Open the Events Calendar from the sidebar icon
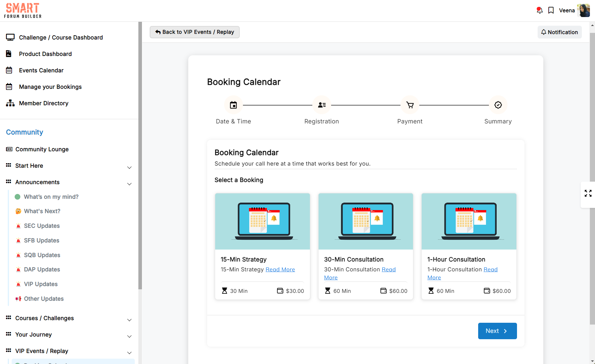The width and height of the screenshot is (595, 364). 9,70
